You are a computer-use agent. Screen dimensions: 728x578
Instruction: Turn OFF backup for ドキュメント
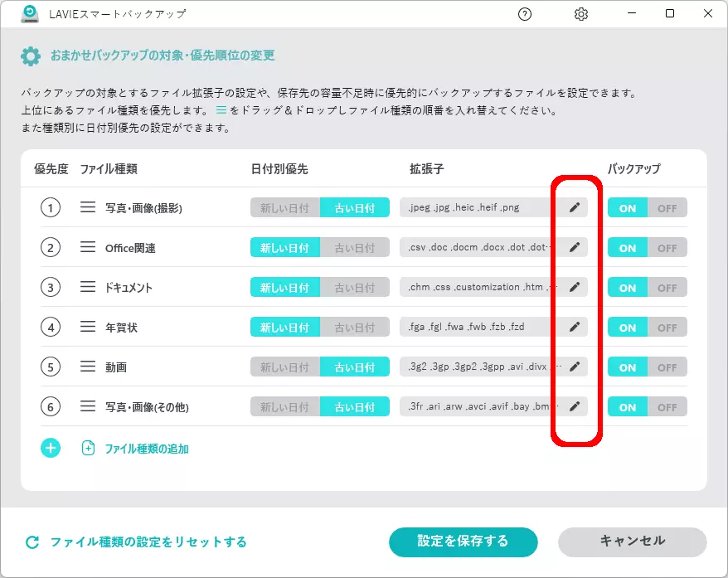[x=667, y=288]
